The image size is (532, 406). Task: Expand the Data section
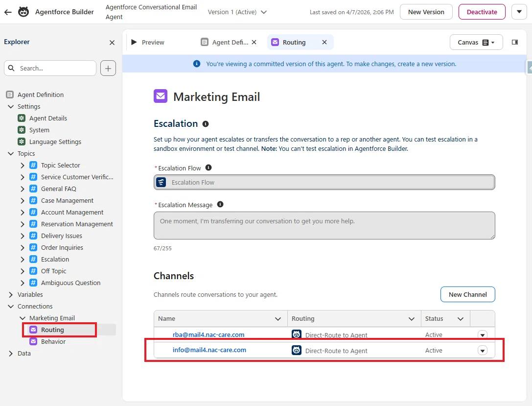(11, 354)
